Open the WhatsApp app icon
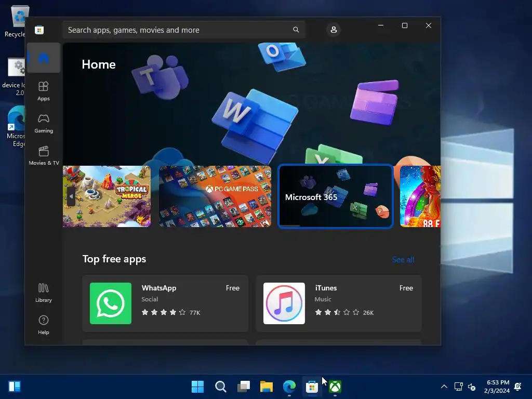Viewport: 532px width, 399px height. click(111, 303)
